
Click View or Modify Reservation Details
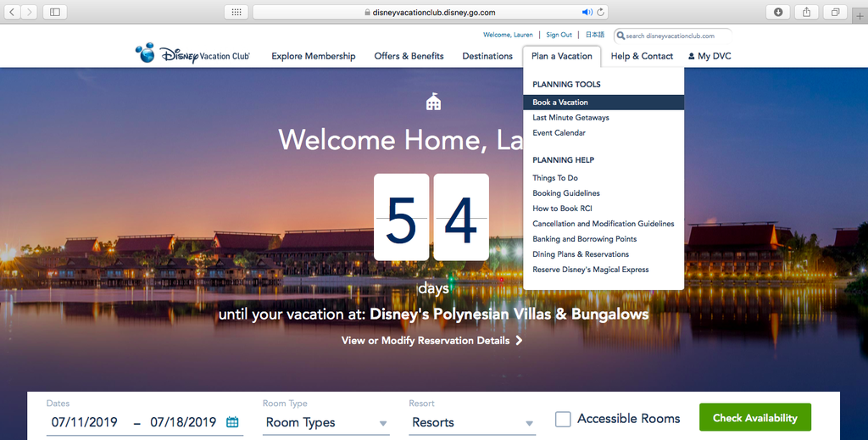coord(426,340)
